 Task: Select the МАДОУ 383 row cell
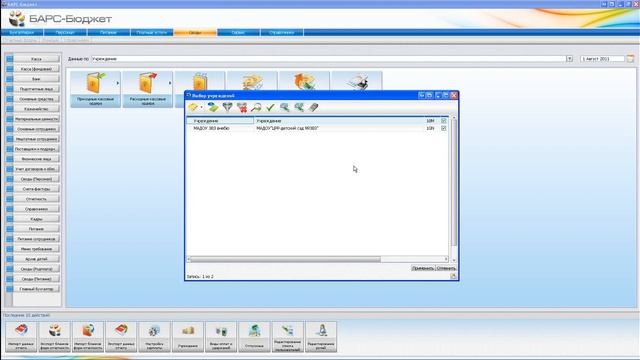(220, 128)
